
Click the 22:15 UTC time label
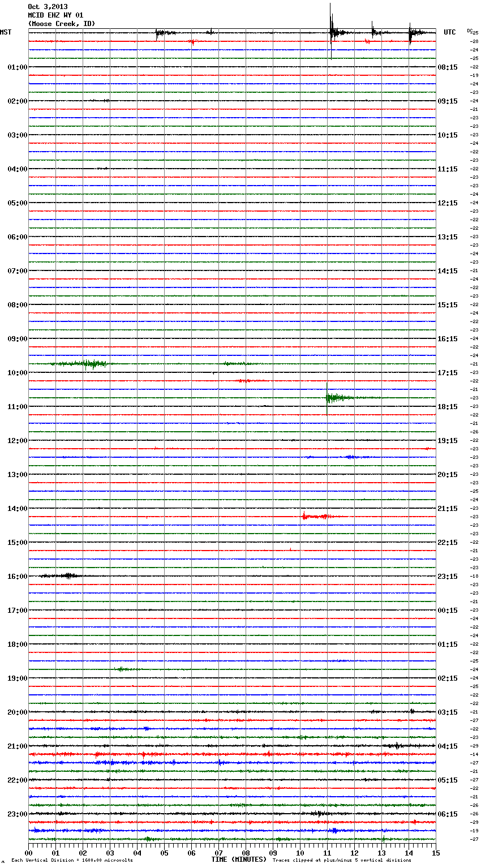coord(448,543)
